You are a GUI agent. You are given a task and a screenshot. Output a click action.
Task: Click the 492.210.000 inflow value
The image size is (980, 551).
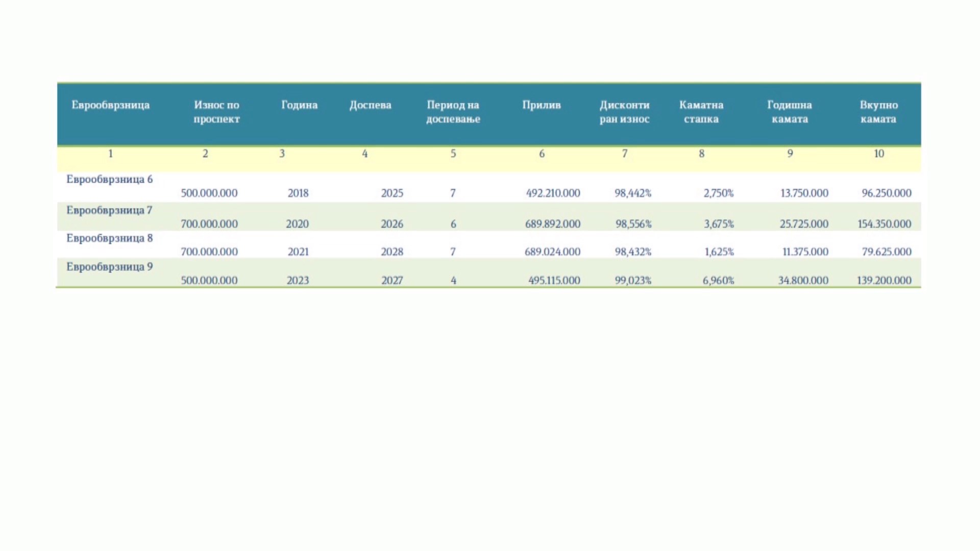tap(553, 193)
